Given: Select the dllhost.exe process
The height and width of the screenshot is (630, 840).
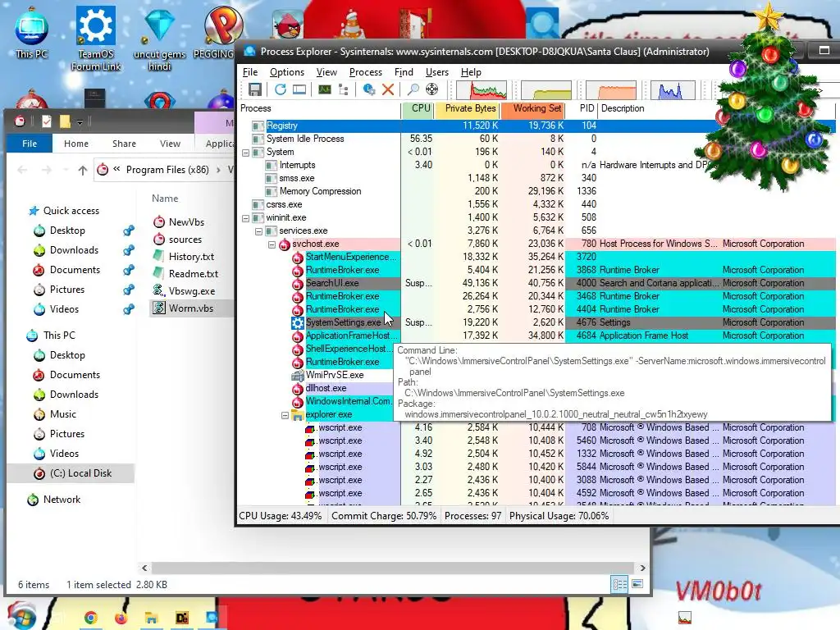Looking at the screenshot, I should (326, 388).
